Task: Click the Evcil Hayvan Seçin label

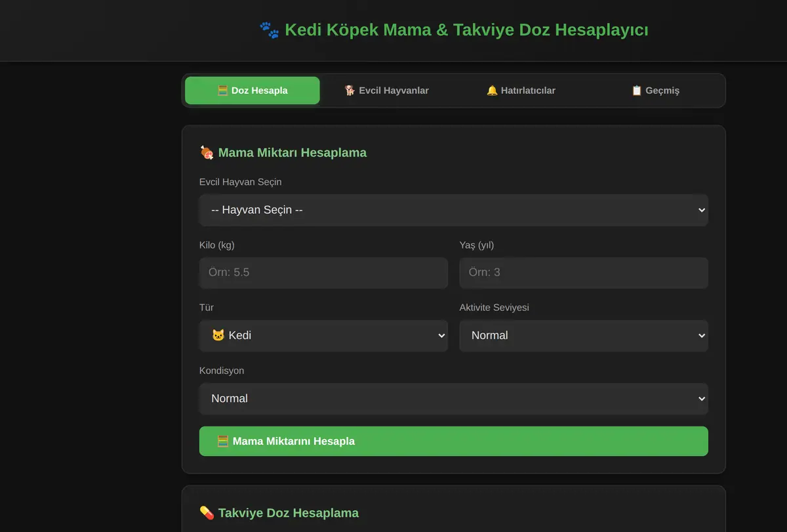Action: pos(241,182)
